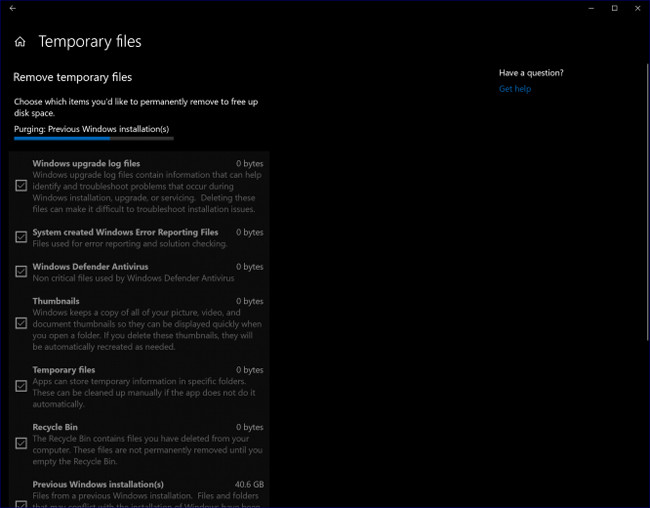Viewport: 650px width, 508px height.
Task: Toggle System created Windows Error Reporting checkbox
Action: point(21,238)
